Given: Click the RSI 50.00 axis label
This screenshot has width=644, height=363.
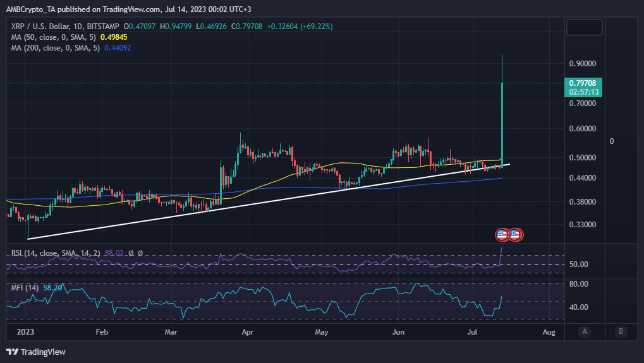Looking at the screenshot, I should click(579, 265).
